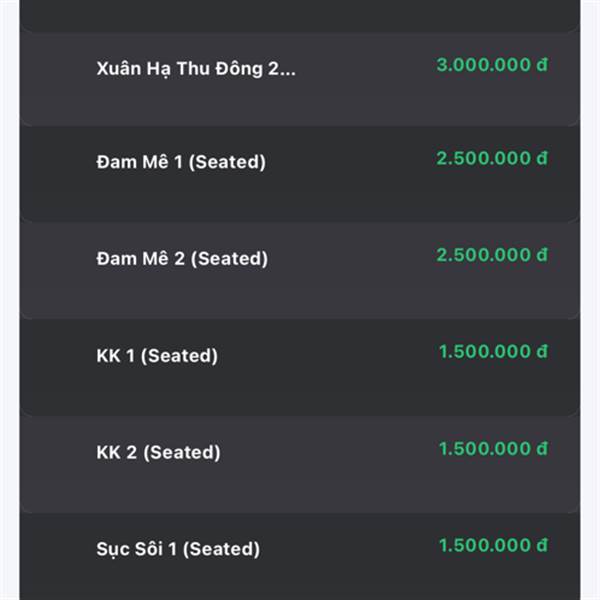This screenshot has width=600, height=600.
Task: Select the KK 2 (Seated) label
Action: coord(158,453)
